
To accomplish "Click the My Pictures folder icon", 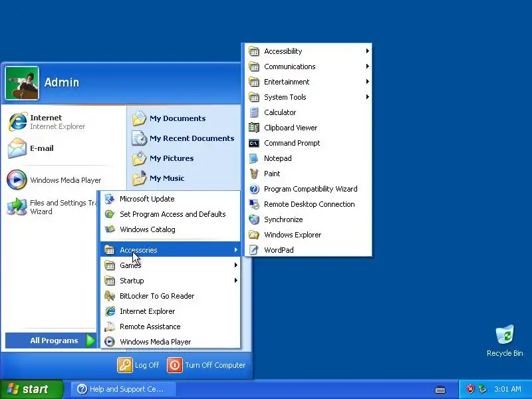I will click(139, 158).
